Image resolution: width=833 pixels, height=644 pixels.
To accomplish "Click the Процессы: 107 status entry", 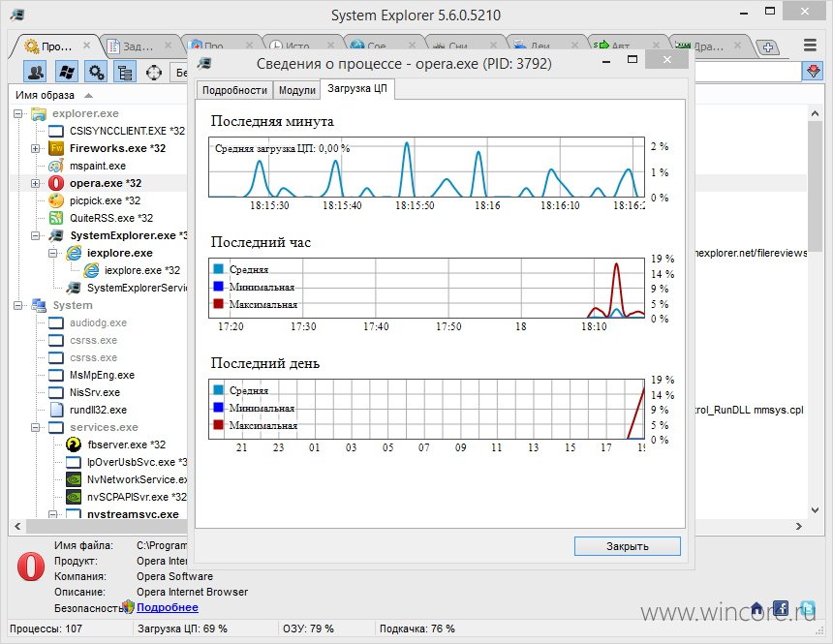I will (46, 629).
